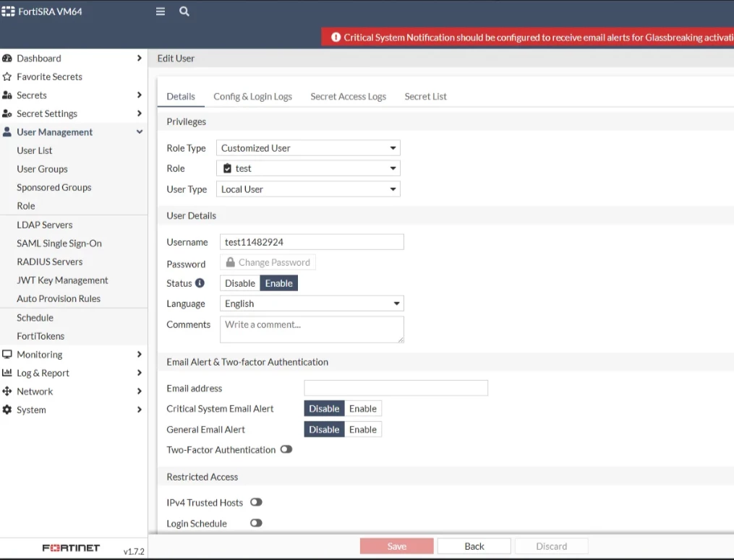The height and width of the screenshot is (560, 734).
Task: Disable General Email Alert
Action: click(x=324, y=429)
